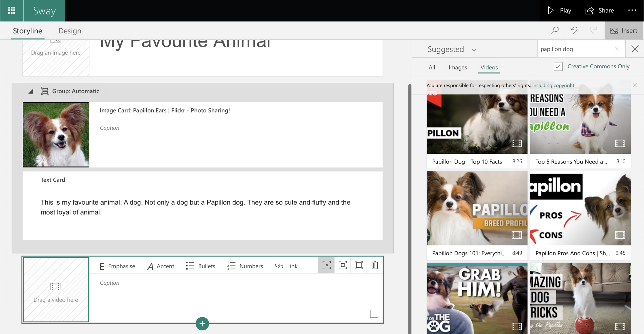The width and height of the screenshot is (644, 334).
Task: Open the including copyright link
Action: click(553, 85)
